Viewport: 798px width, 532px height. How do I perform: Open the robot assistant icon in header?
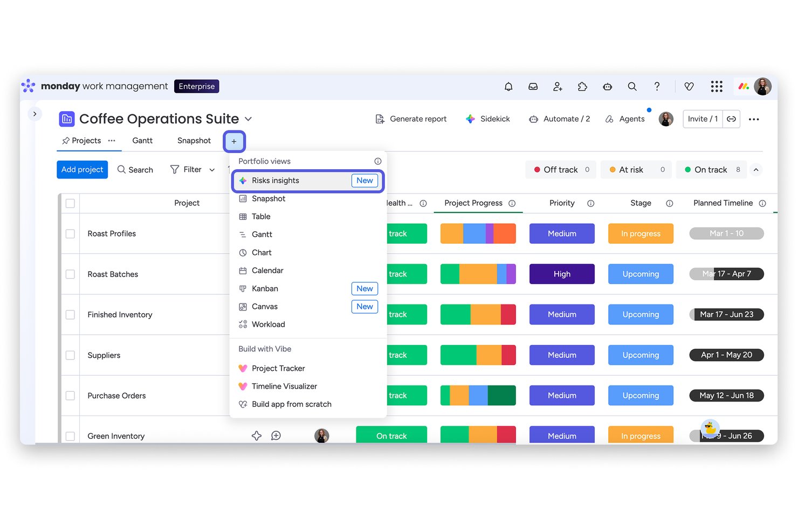(607, 86)
